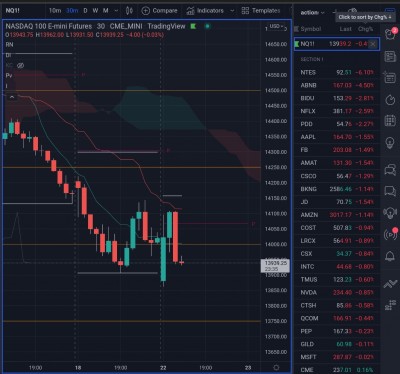Open the Calendar icon in sidebar
This screenshot has height=374, width=400.
(x=390, y=120)
